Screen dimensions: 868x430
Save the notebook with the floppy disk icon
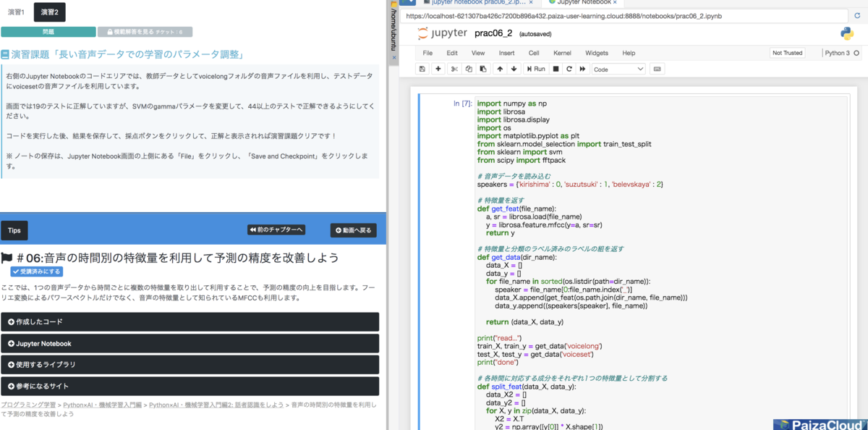422,69
